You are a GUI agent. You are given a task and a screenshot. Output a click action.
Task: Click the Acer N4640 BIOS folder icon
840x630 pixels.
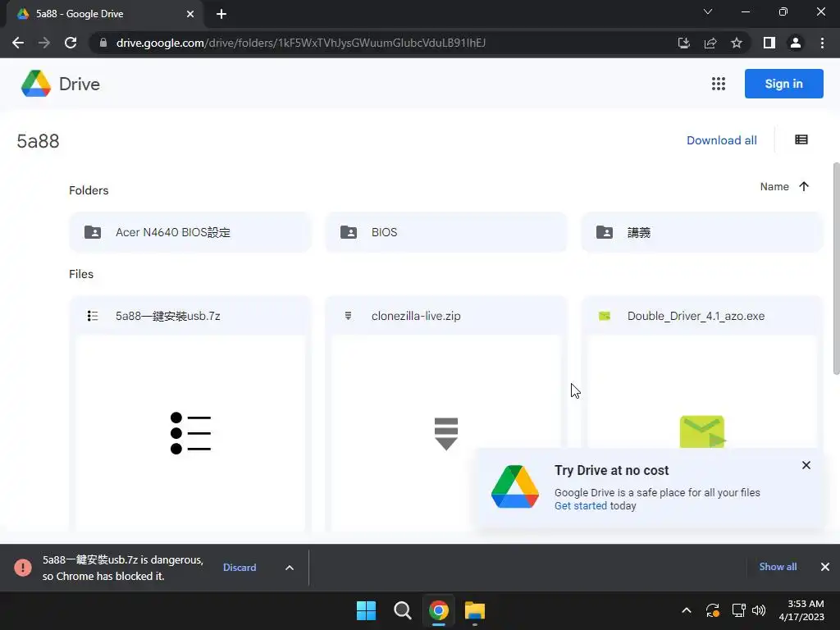coord(93,232)
